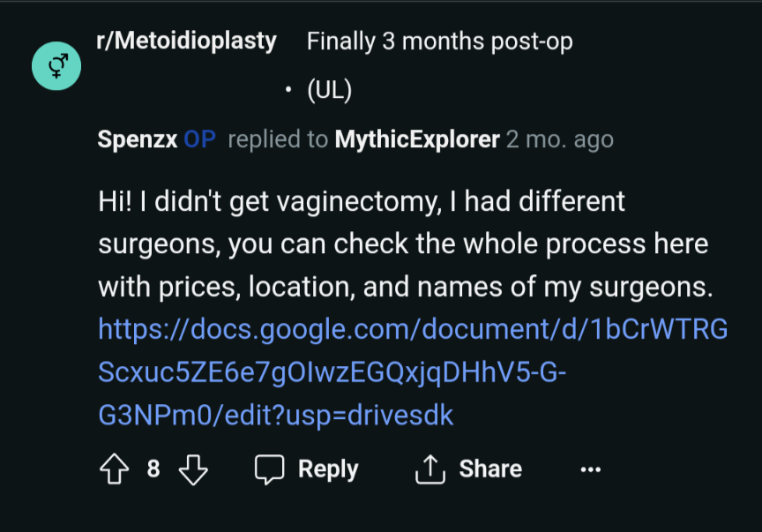The height and width of the screenshot is (532, 762).
Task: Downvote the Spenzx comment
Action: pyautogui.click(x=193, y=469)
